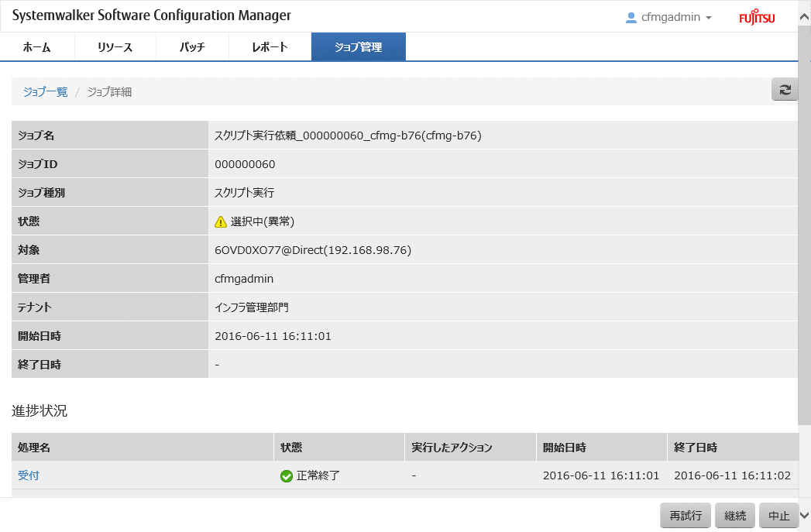Click the user avatar icon
This screenshot has height=532, width=811.
pyautogui.click(x=631, y=18)
